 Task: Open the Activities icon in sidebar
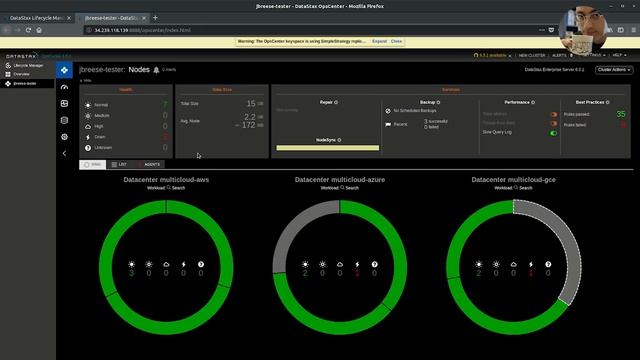64,104
